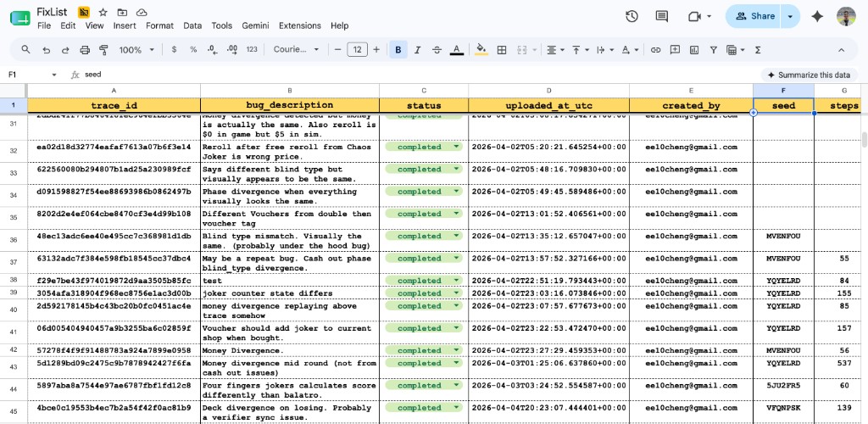Open the status dropdown for the test row

457,281
